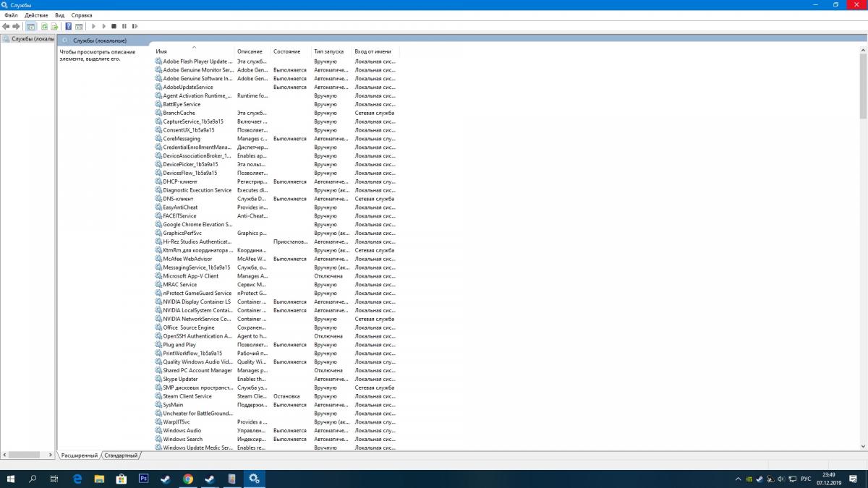Screen dimensions: 868x488
Task: Export the list using the toolbar icon
Action: tap(54, 26)
